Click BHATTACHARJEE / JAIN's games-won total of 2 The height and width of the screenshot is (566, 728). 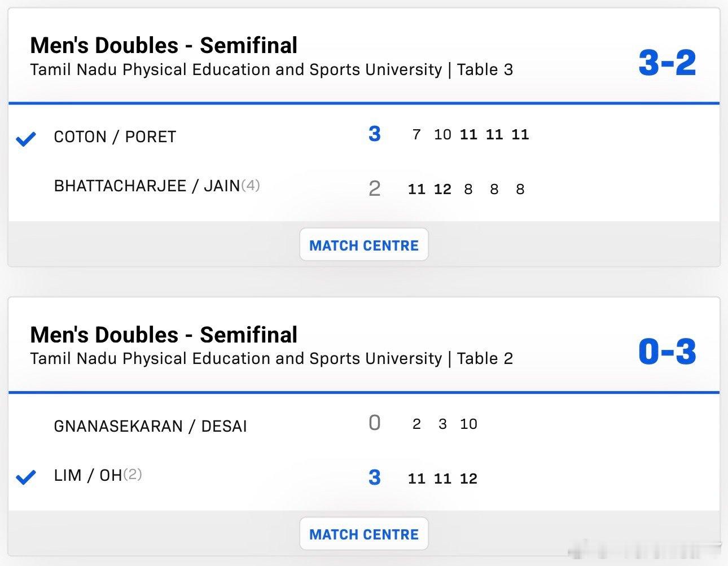374,188
